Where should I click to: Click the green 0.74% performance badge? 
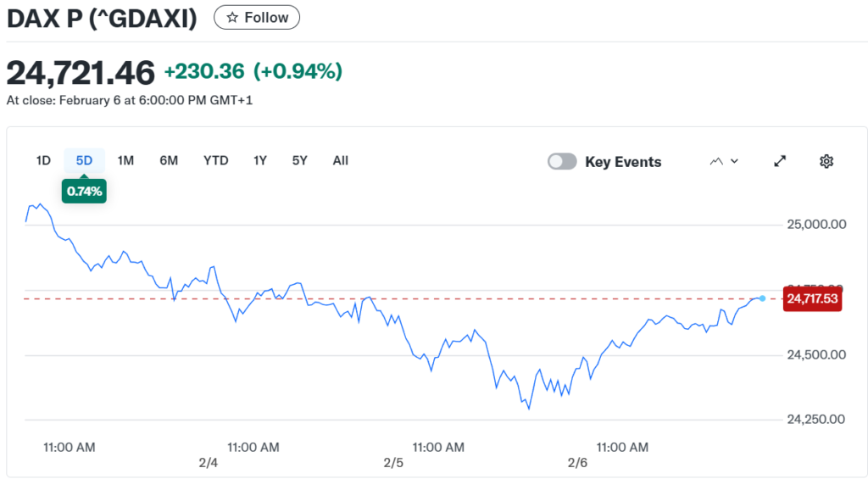[84, 192]
